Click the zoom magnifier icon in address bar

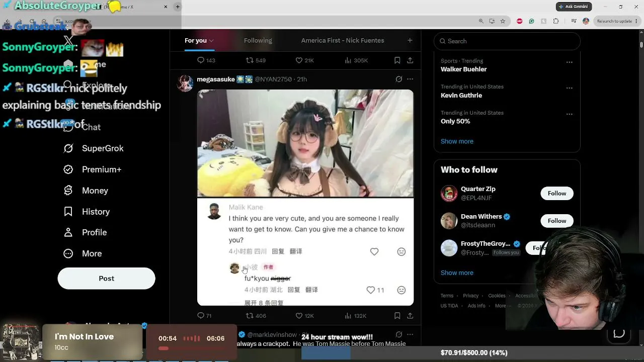(x=481, y=21)
